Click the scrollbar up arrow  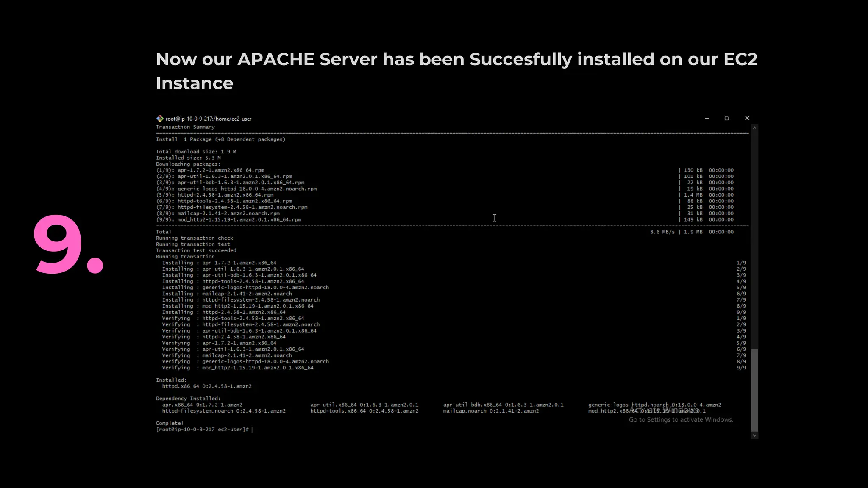[x=754, y=128]
